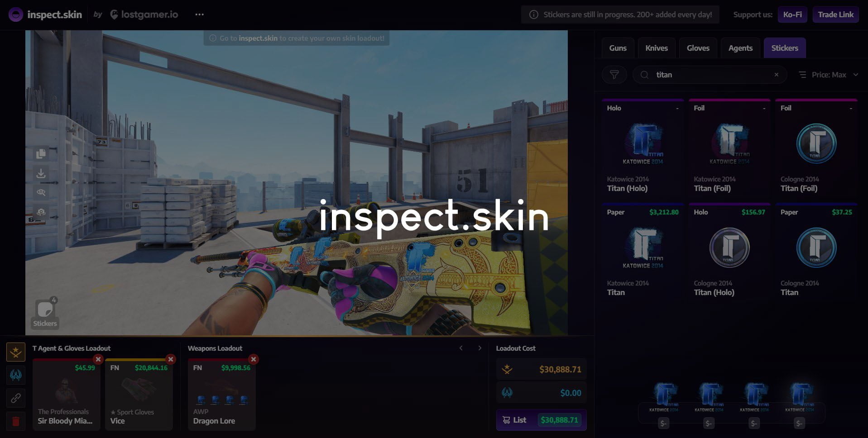The height and width of the screenshot is (438, 868).
Task: Select Cologne 2014 Titan (Holo) sticker
Action: click(x=729, y=252)
